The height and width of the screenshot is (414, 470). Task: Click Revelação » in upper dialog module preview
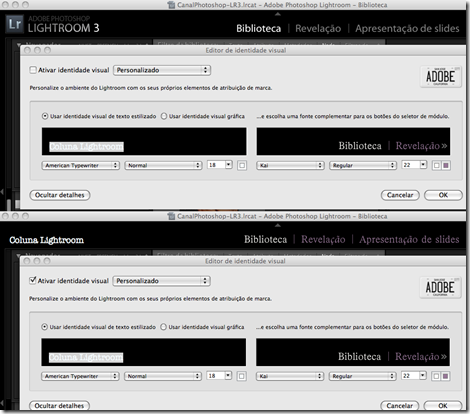(421, 146)
